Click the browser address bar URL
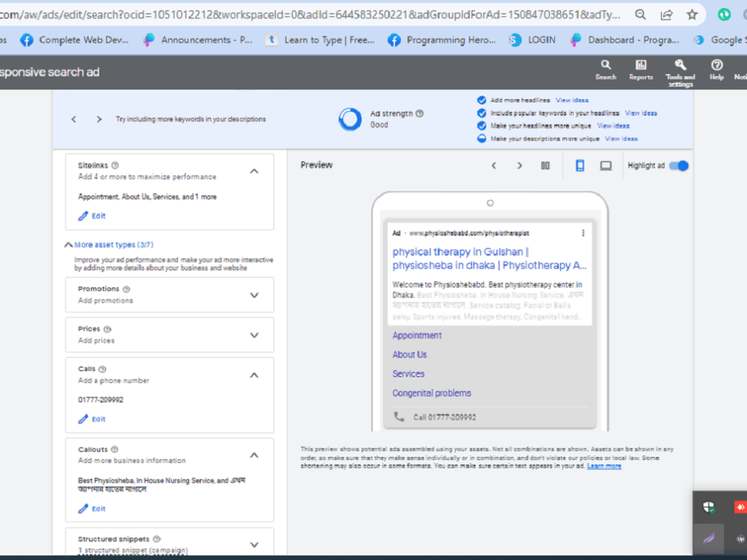The width and height of the screenshot is (747, 560). click(x=310, y=15)
